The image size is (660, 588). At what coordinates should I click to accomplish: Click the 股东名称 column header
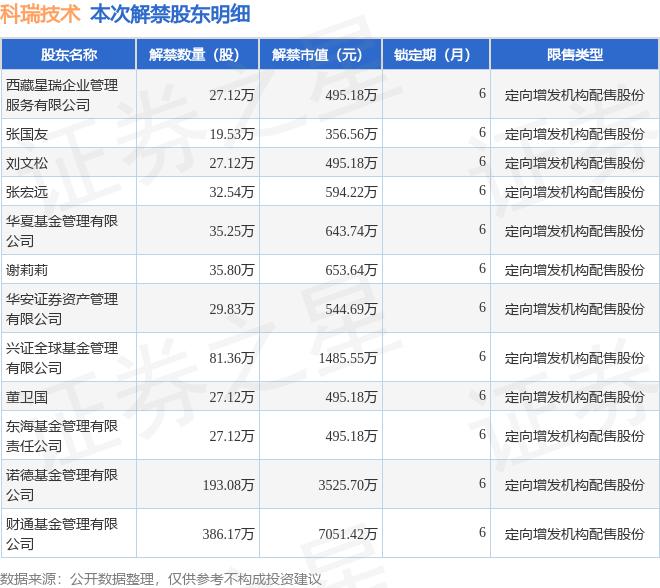coord(69,54)
